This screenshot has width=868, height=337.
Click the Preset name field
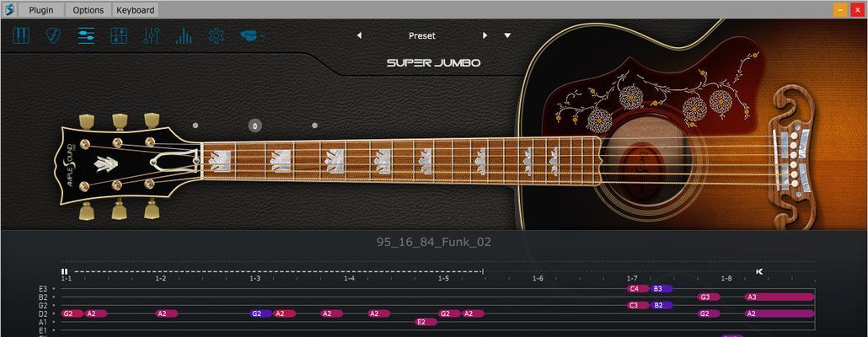[422, 35]
